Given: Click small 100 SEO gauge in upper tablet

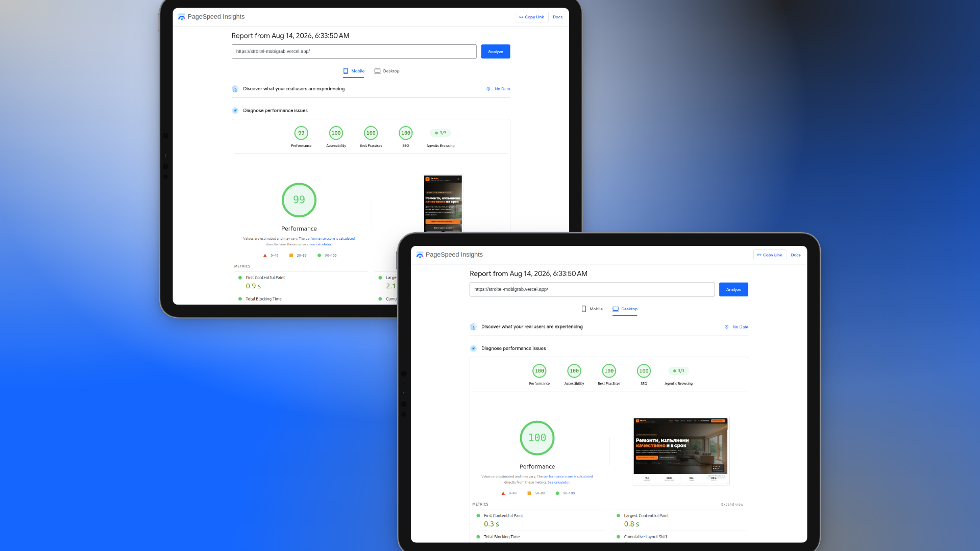Looking at the screenshot, I should coord(406,133).
